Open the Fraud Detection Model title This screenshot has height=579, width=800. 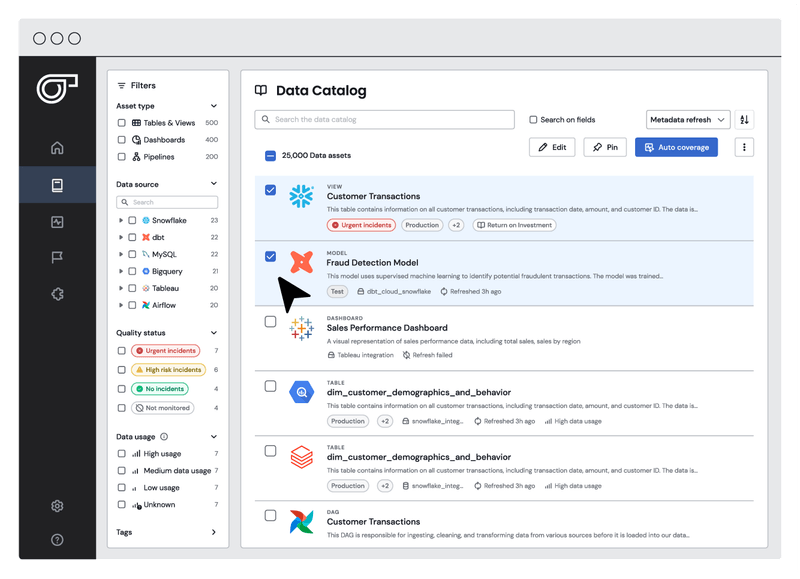(x=372, y=263)
